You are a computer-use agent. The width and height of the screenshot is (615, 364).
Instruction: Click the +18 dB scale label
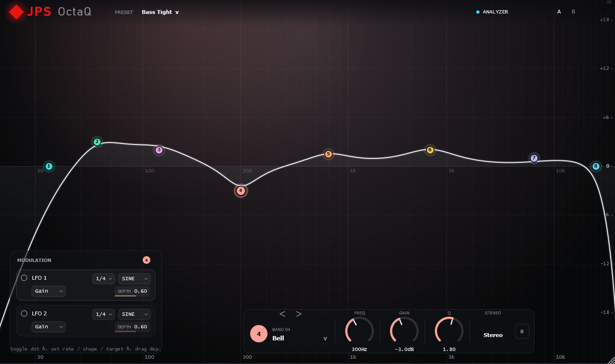coord(604,20)
